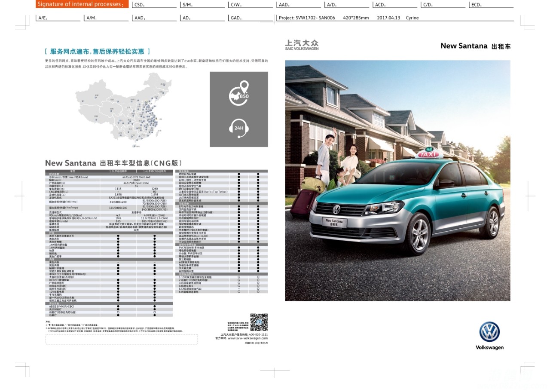Click the '420*285mm' size text
Image resolution: width=550 pixels, height=392 pixels.
[x=356, y=18]
